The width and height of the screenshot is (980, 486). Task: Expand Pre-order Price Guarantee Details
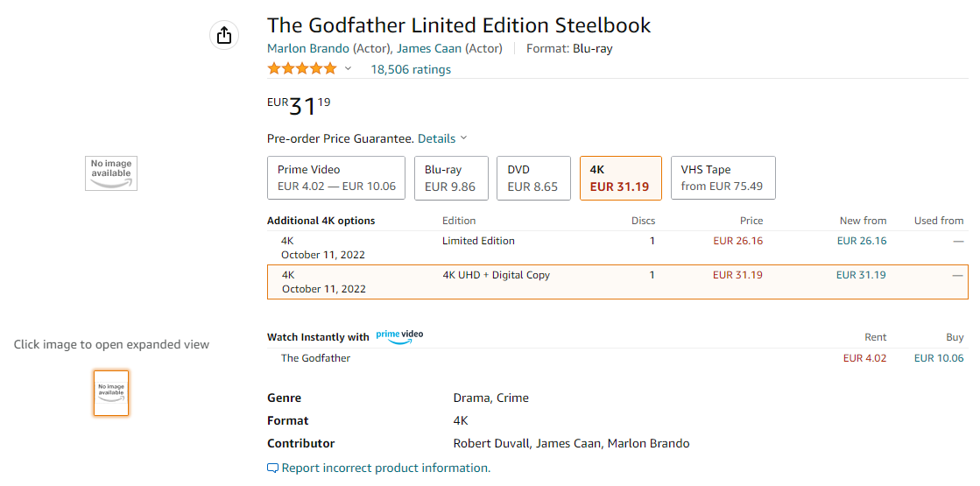click(442, 138)
